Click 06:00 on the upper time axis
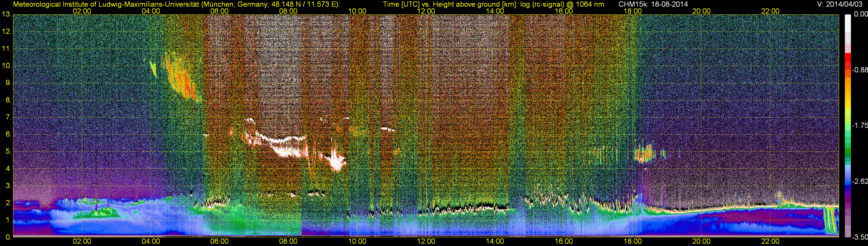Viewport: 868px width, 246px height. pos(219,11)
